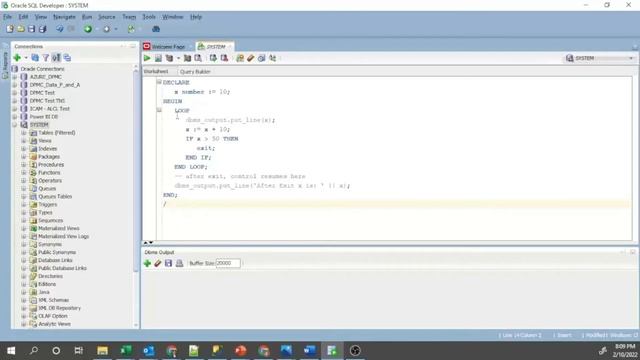The image size is (640, 360).
Task: Open the File menu
Action: (7, 17)
